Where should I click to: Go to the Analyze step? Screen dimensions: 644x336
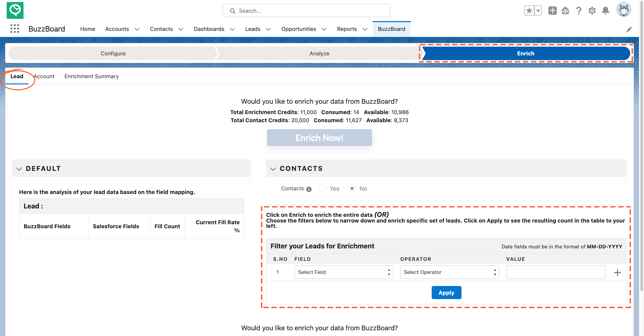pos(319,54)
